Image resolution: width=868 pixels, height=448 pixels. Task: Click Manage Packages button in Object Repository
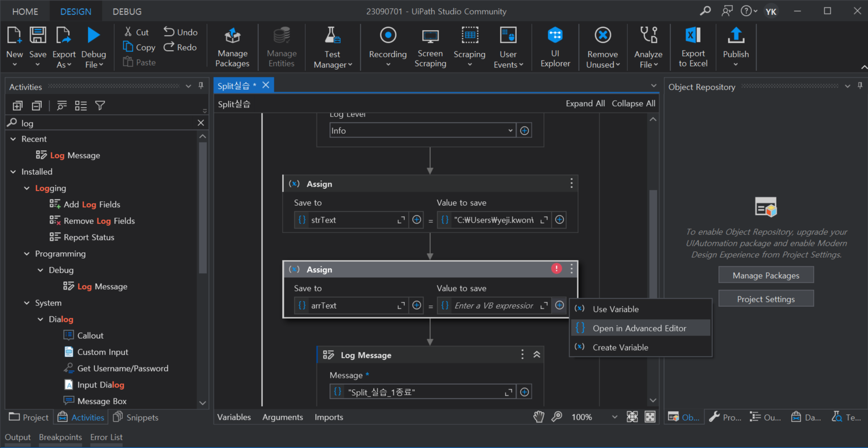(766, 275)
